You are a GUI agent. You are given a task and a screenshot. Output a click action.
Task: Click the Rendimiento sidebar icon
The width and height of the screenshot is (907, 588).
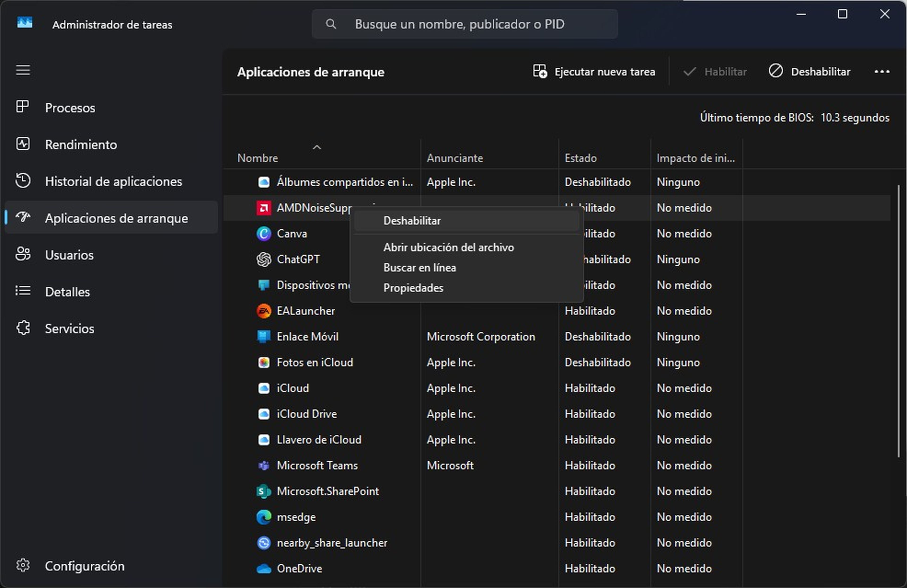tap(23, 144)
